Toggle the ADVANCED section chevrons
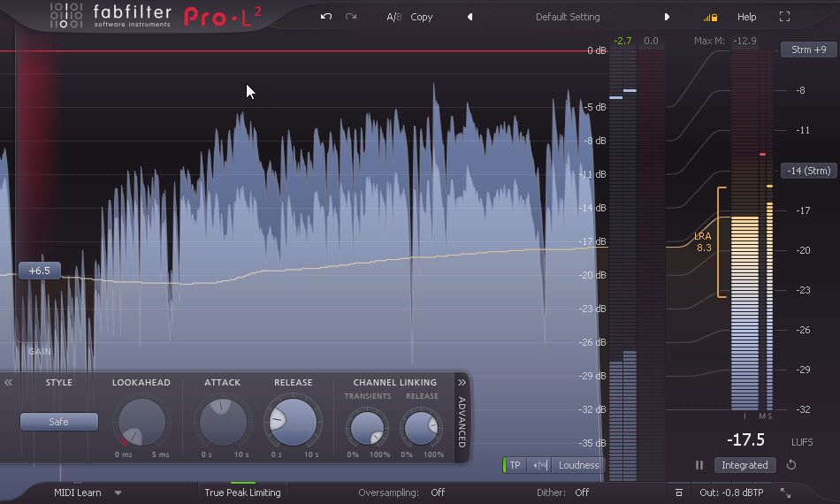840x504 pixels. 462,382
